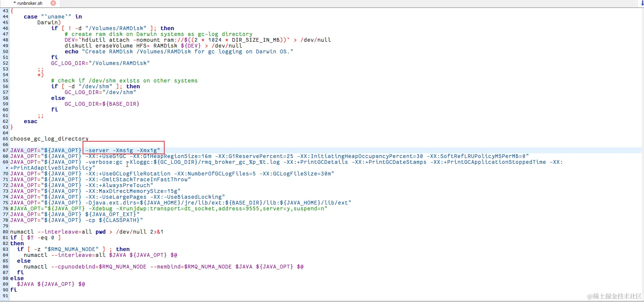This screenshot has height=302, width=644.
Task: Open the blue arrow dropdown at top right
Action: pyautogui.click(x=642, y=3)
